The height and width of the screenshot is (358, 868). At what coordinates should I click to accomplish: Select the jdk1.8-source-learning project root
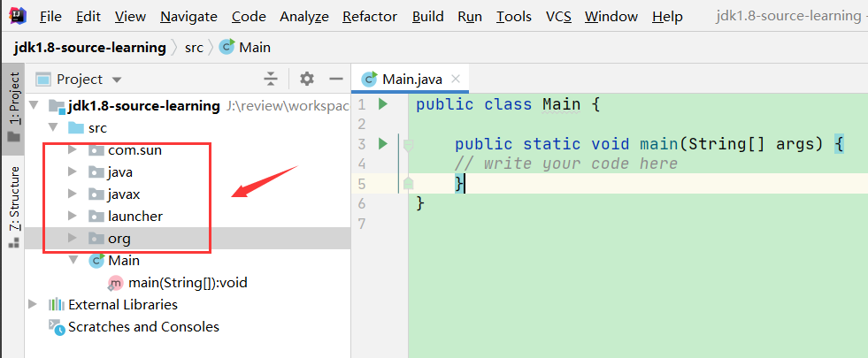coord(144,106)
